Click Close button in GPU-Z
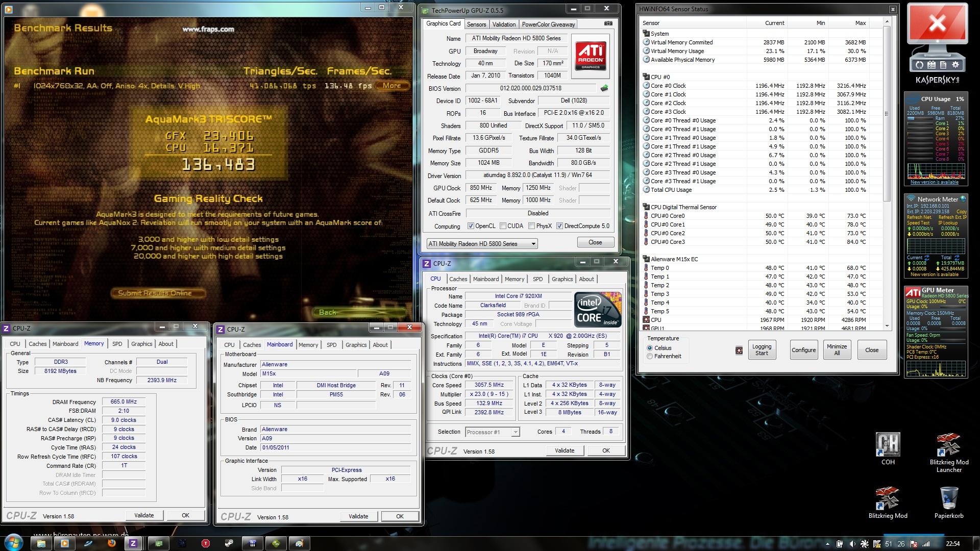 coord(595,242)
